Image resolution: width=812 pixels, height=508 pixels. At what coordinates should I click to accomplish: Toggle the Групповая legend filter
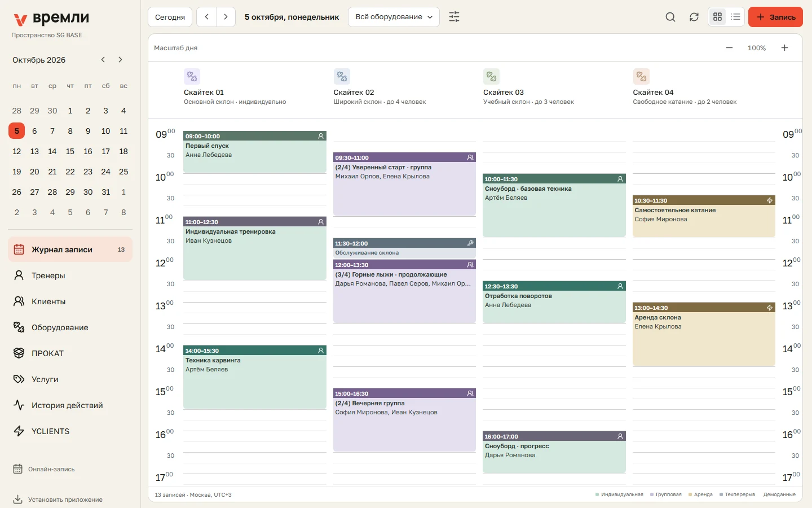pyautogui.click(x=666, y=495)
